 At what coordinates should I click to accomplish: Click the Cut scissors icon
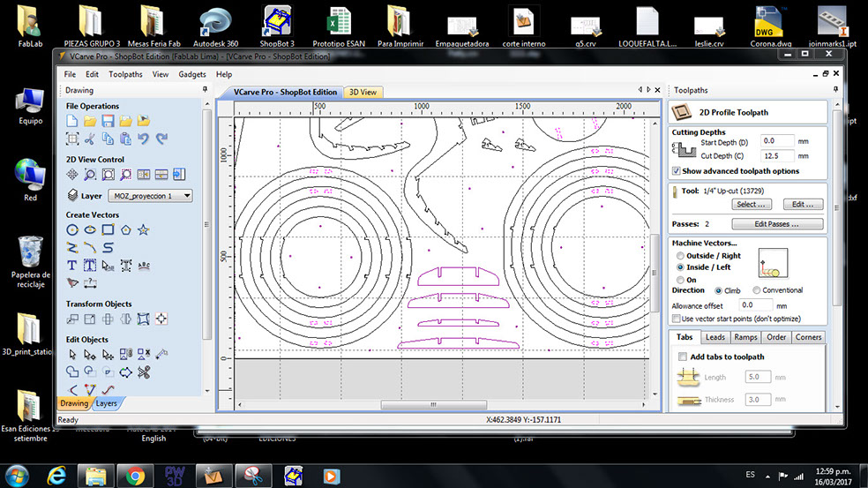click(90, 139)
